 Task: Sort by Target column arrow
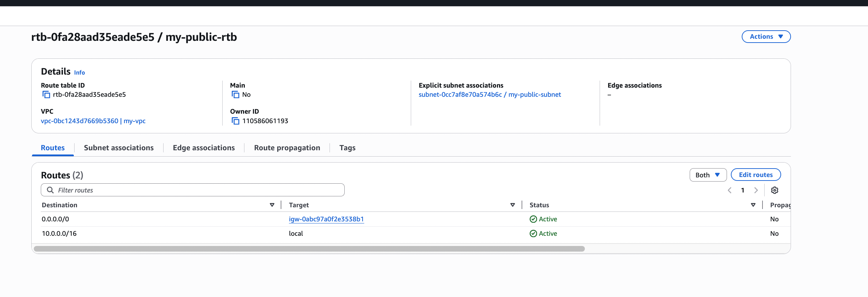pyautogui.click(x=512, y=205)
